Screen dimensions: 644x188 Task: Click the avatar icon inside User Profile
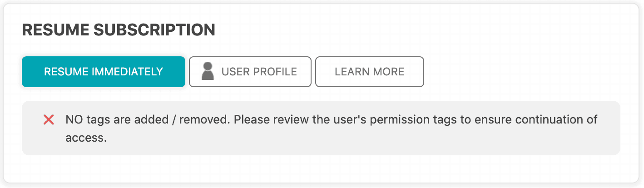pyautogui.click(x=208, y=72)
